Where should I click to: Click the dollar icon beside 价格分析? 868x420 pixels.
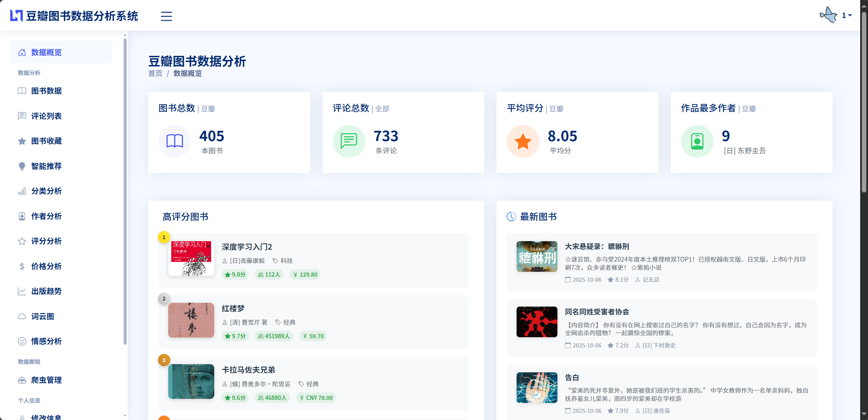(22, 266)
